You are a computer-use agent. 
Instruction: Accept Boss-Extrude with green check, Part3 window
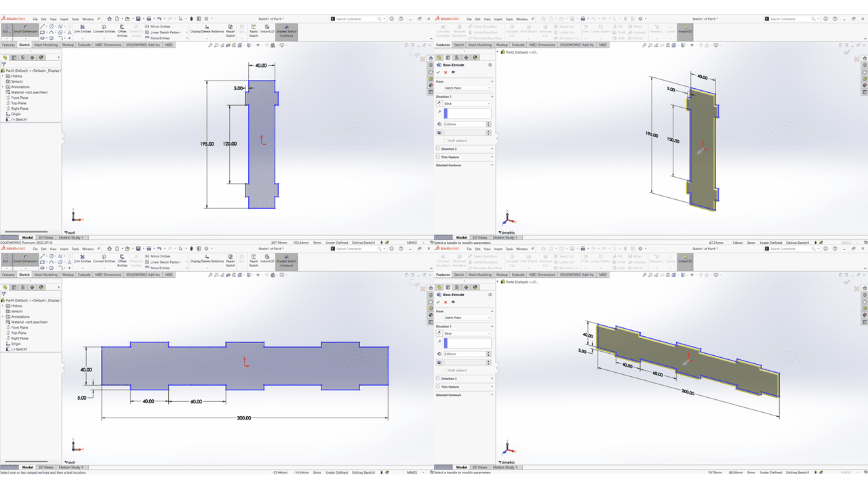click(438, 73)
